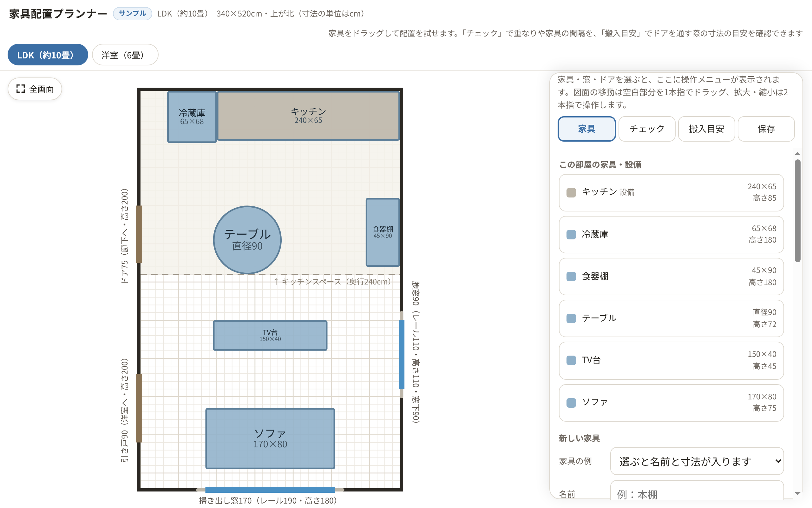Click the 腰窓 window on the right wall
The height and width of the screenshot is (508, 812).
click(x=401, y=354)
